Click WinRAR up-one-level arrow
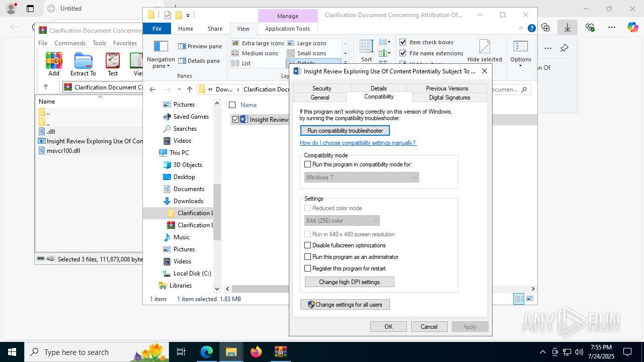644x362 pixels. click(x=46, y=87)
